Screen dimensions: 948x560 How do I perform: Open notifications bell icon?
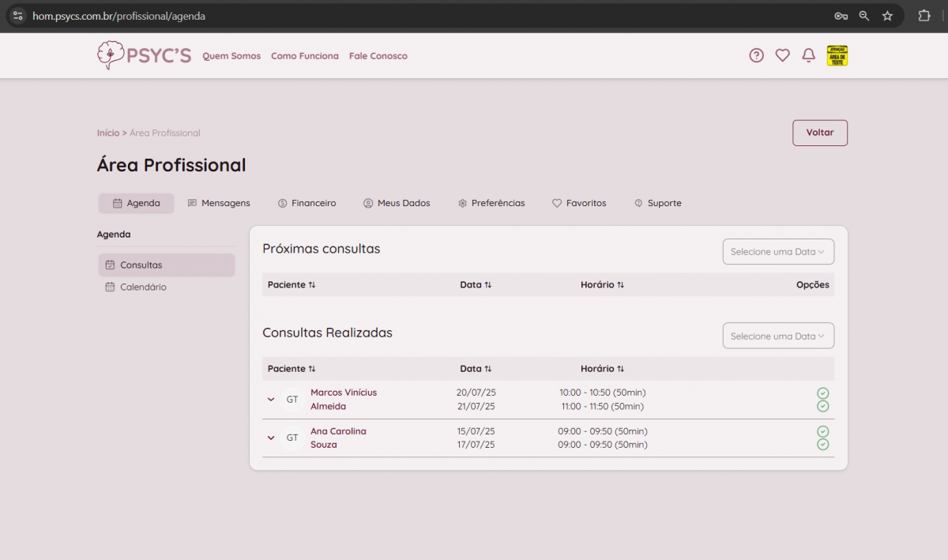coord(808,55)
